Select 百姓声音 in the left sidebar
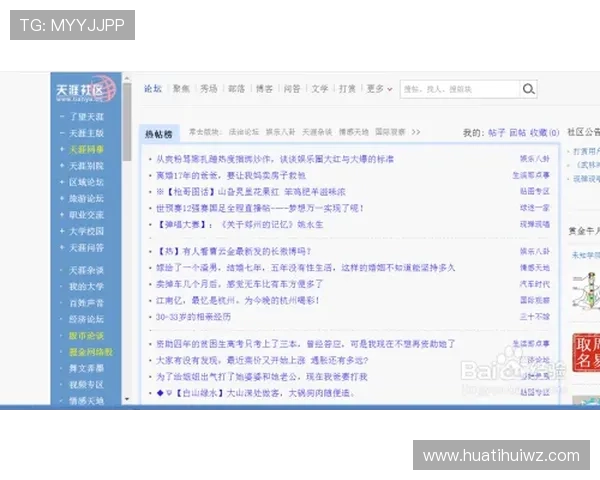Image resolution: width=600 pixels, height=480 pixels. pos(86,303)
